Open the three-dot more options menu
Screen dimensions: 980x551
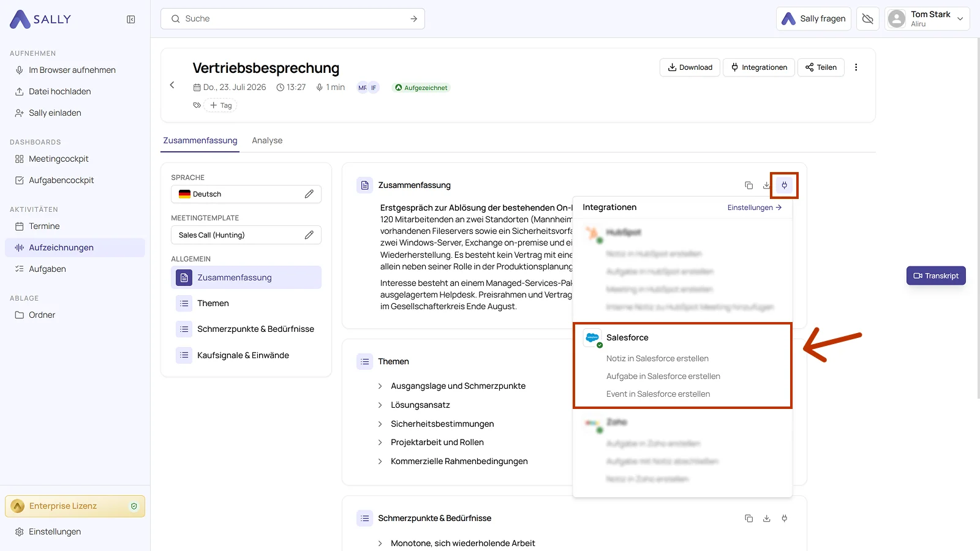856,67
